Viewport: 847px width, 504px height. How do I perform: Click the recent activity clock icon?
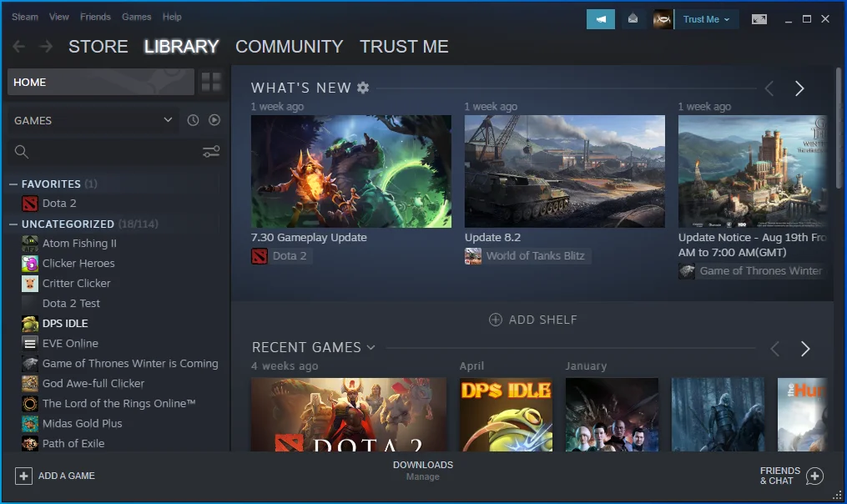193,120
